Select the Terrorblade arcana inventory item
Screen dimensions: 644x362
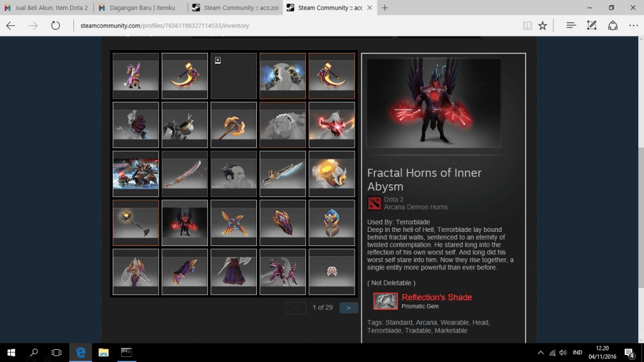[x=184, y=223]
